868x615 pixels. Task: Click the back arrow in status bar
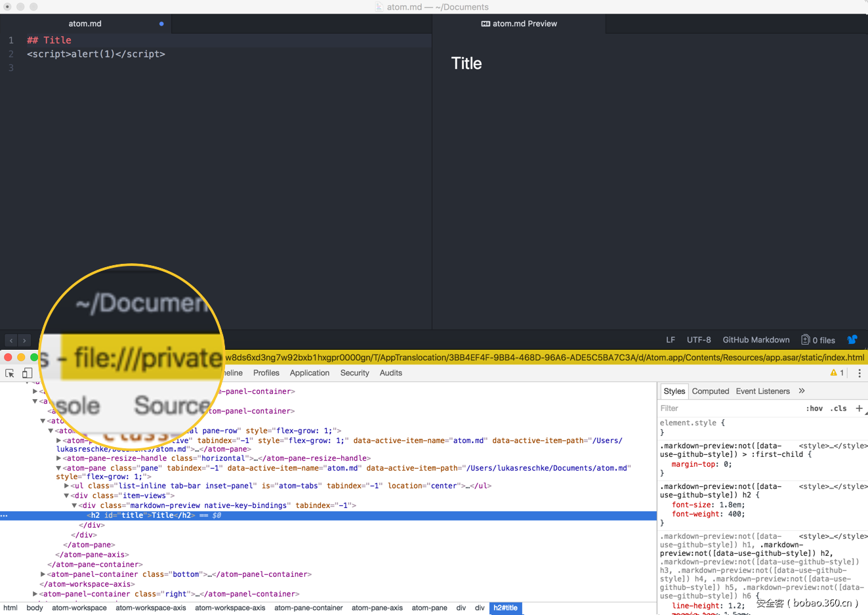[x=11, y=341]
